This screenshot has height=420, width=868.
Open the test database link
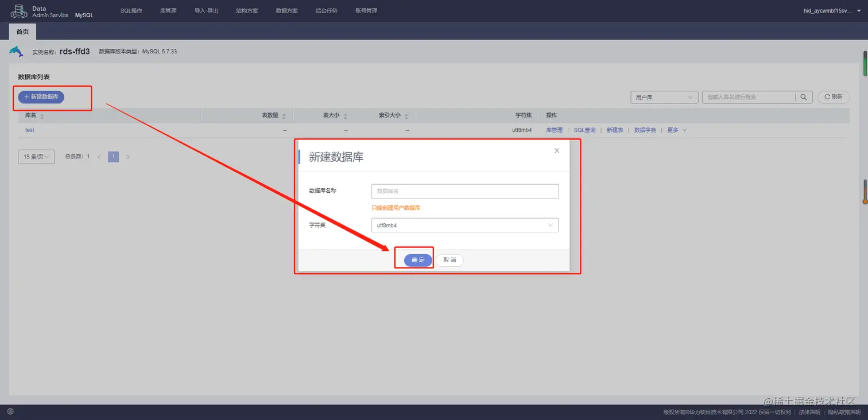(30, 130)
